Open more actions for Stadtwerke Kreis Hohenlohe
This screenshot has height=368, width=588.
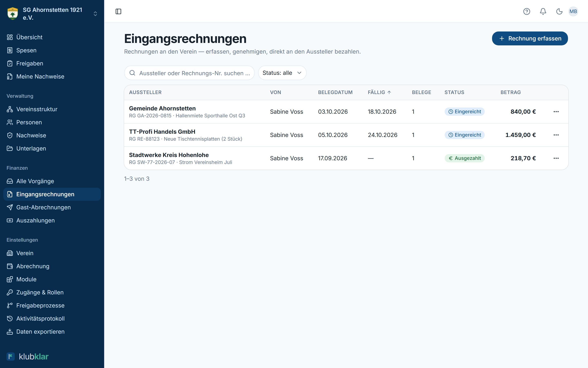(x=556, y=158)
